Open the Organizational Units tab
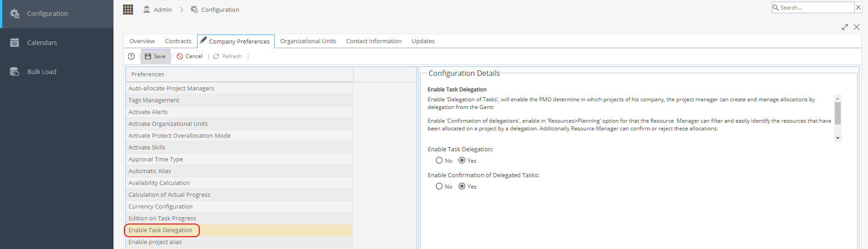The height and width of the screenshot is (249, 868). (x=308, y=41)
